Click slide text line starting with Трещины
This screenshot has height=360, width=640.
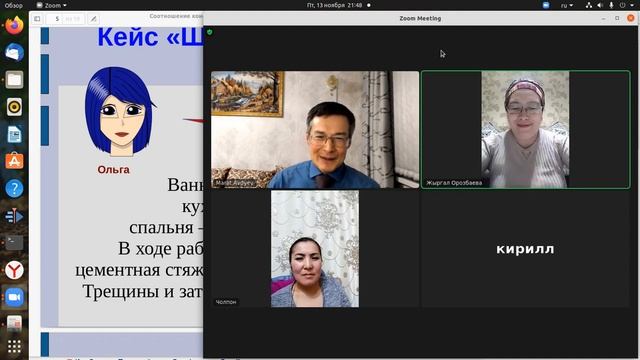tap(143, 291)
